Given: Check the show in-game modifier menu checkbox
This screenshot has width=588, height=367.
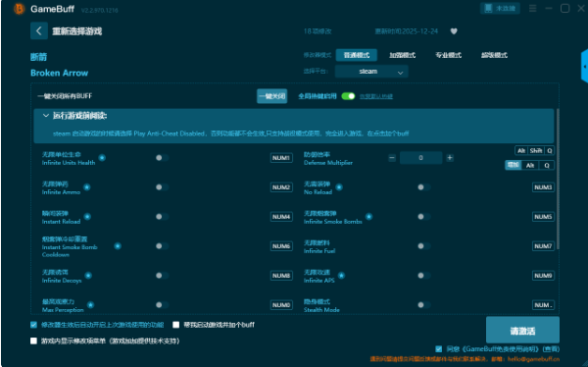Looking at the screenshot, I should (x=33, y=341).
